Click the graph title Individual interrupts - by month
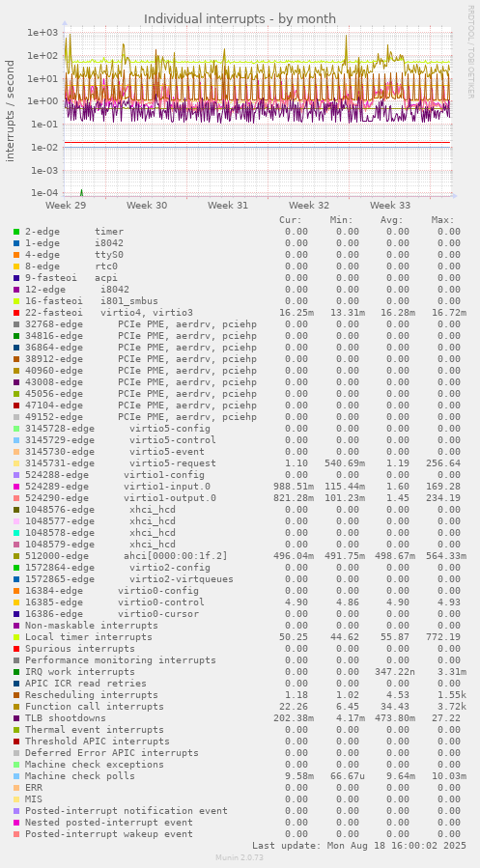This screenshot has height=868, width=480. click(x=240, y=18)
